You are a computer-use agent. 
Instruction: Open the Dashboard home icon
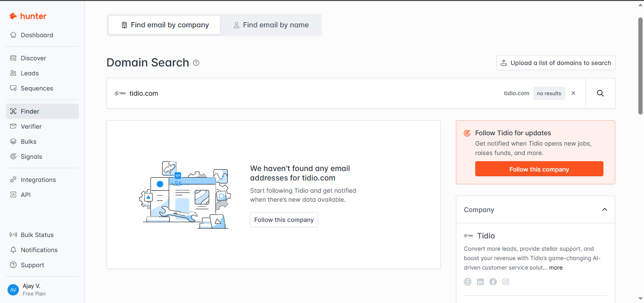[x=13, y=35]
